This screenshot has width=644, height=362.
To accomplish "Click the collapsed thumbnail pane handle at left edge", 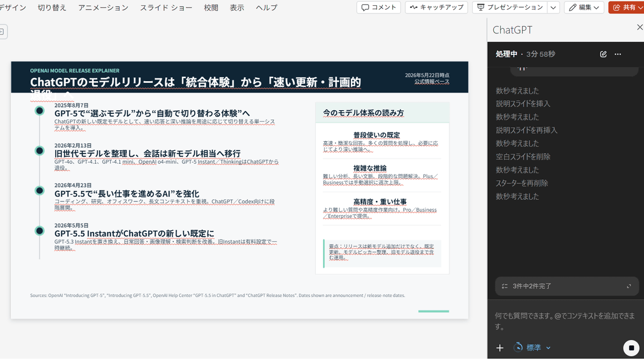I will (x=2, y=31).
